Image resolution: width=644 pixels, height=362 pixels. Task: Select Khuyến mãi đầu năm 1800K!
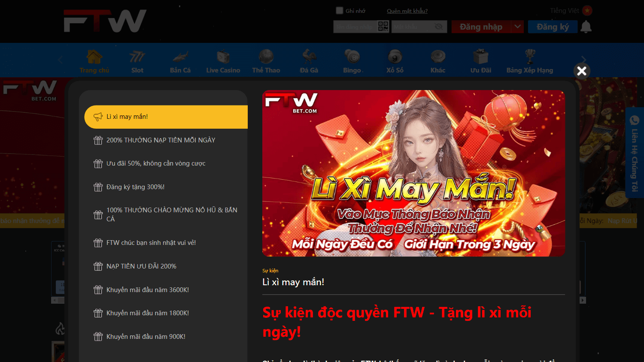166,313
